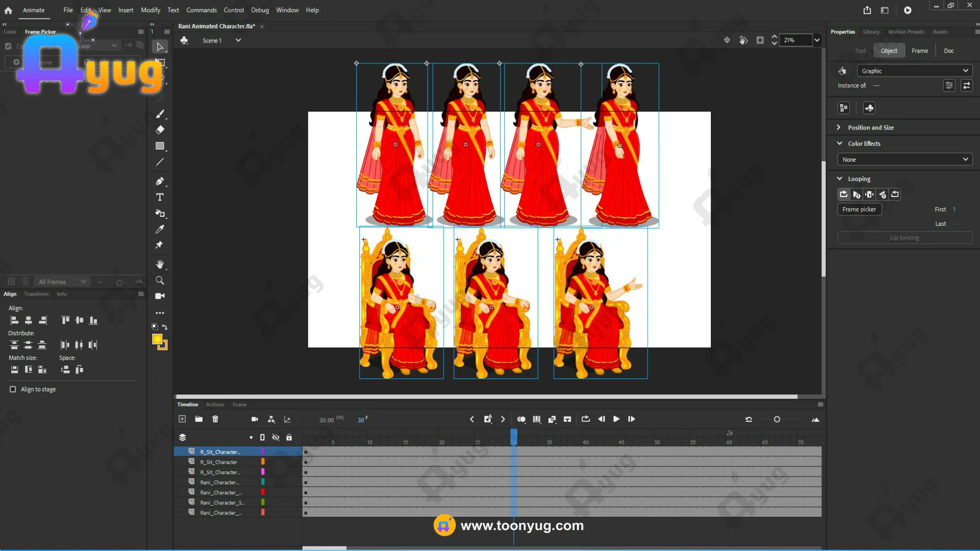980x551 pixels.
Task: Delete layer with trash icon
Action: click(215, 419)
